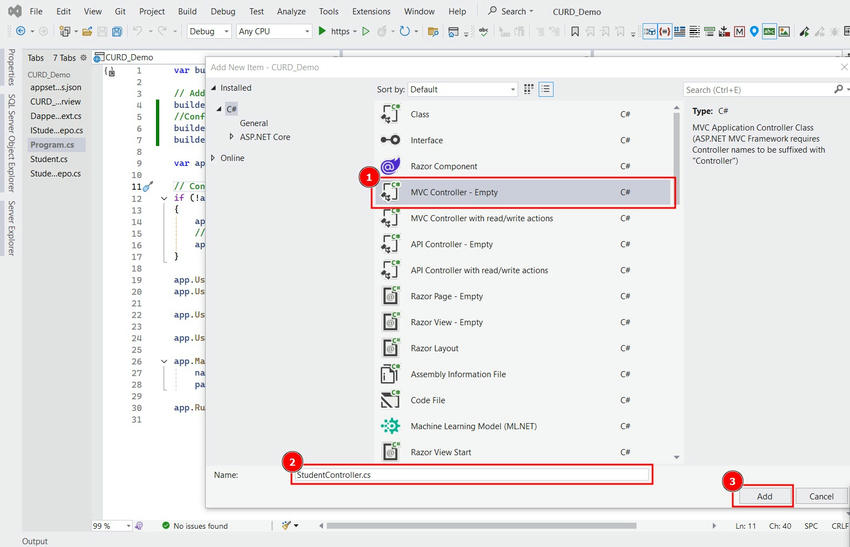Switch to the Student.cs tab
850x547 pixels.
pos(49,159)
